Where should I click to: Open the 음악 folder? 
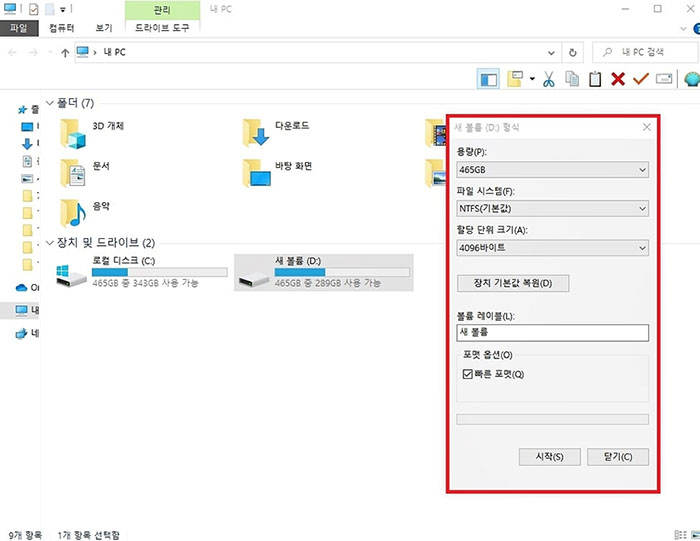pos(85,213)
